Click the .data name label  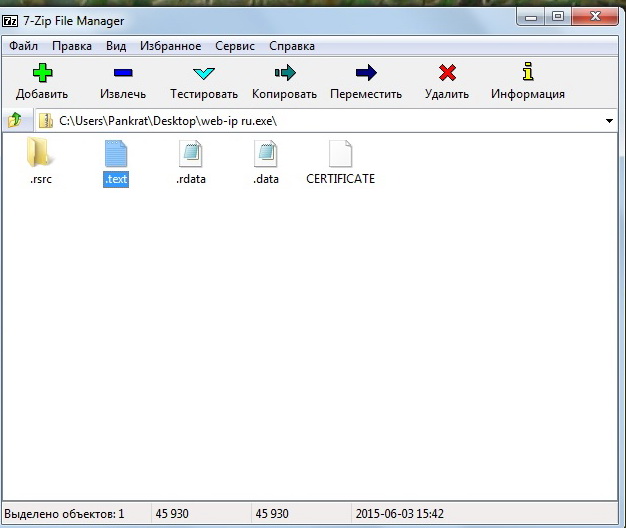coord(266,179)
